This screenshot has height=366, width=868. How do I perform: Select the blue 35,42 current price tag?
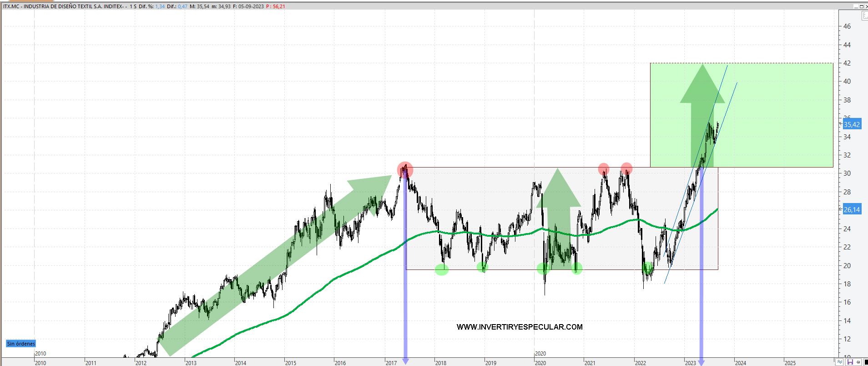coord(852,124)
